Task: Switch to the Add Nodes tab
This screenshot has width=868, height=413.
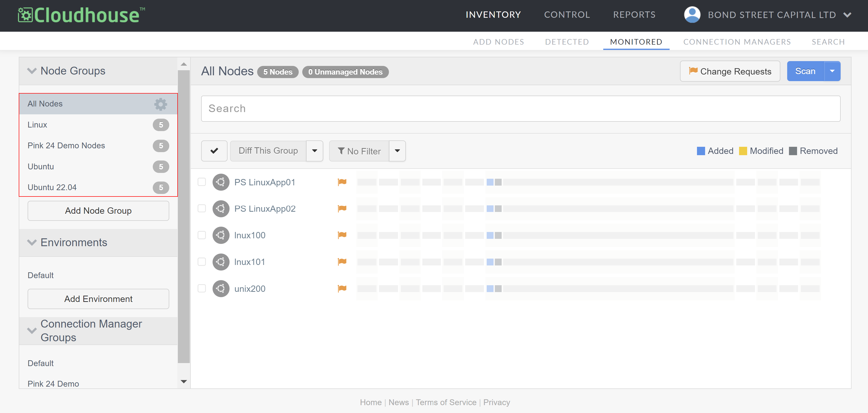Action: coord(498,42)
